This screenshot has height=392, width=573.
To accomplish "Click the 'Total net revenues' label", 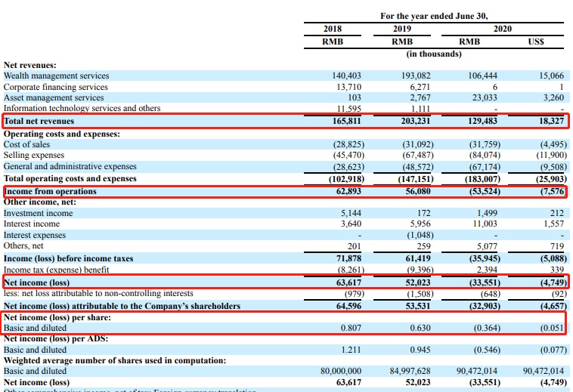I will (x=39, y=121).
